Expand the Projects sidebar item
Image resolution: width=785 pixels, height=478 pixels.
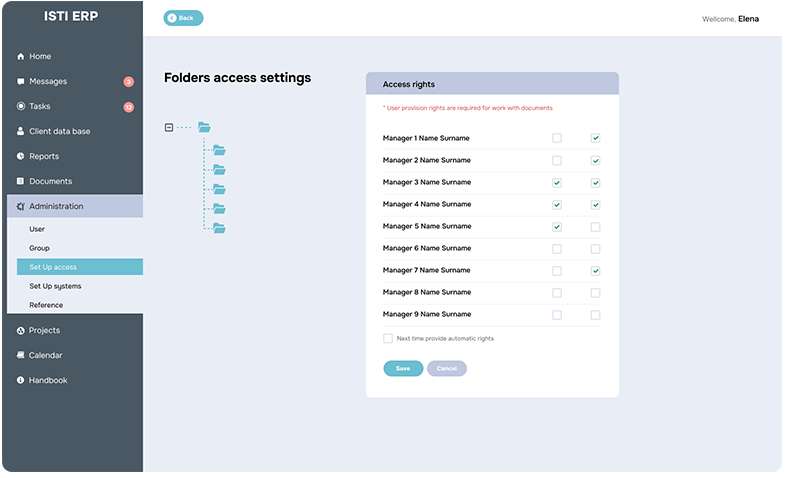tap(44, 330)
